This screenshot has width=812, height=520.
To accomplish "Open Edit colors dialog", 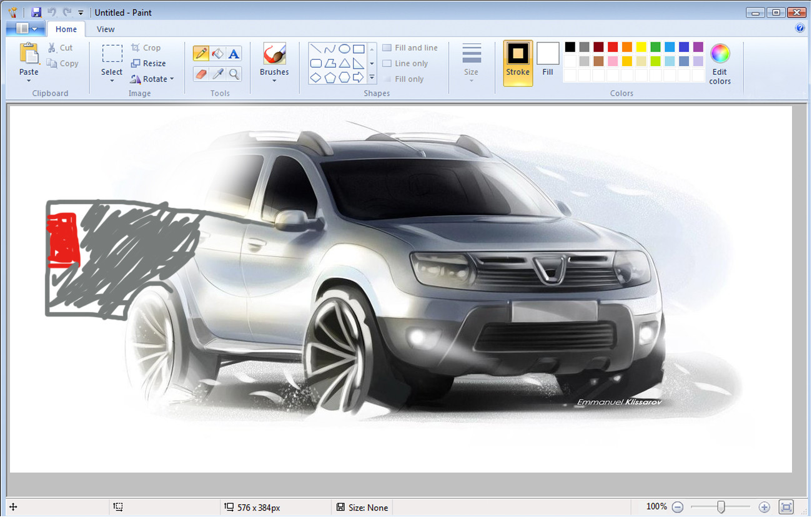I will coord(720,64).
